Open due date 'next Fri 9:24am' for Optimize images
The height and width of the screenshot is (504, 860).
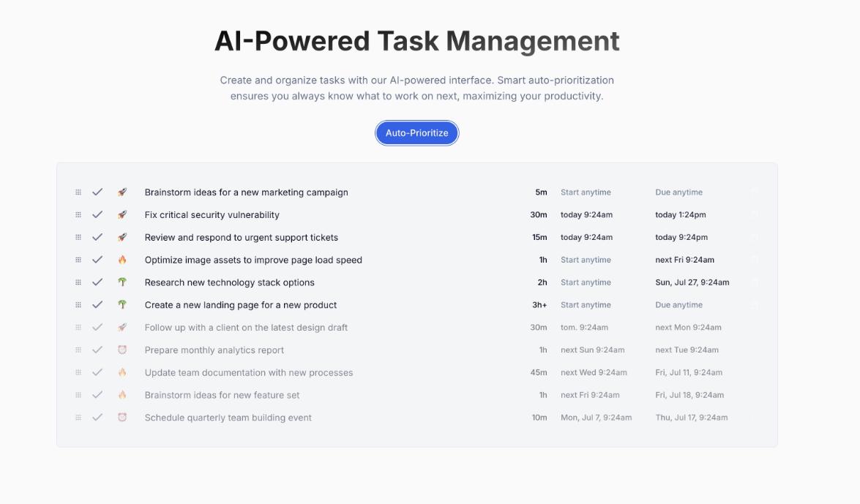(684, 260)
